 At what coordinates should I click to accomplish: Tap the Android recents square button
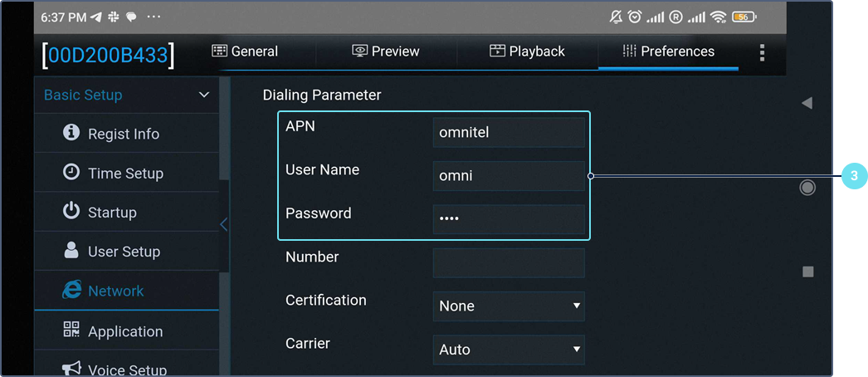tap(808, 272)
